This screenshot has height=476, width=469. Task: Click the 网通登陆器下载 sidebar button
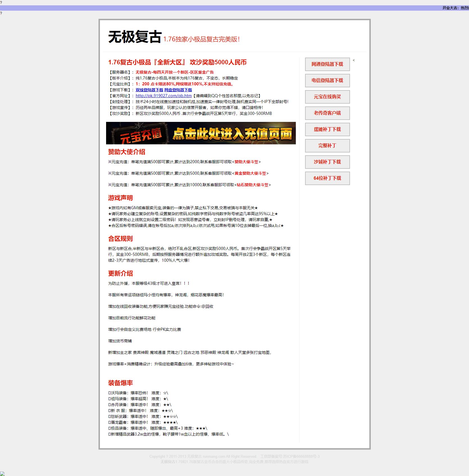(327, 64)
